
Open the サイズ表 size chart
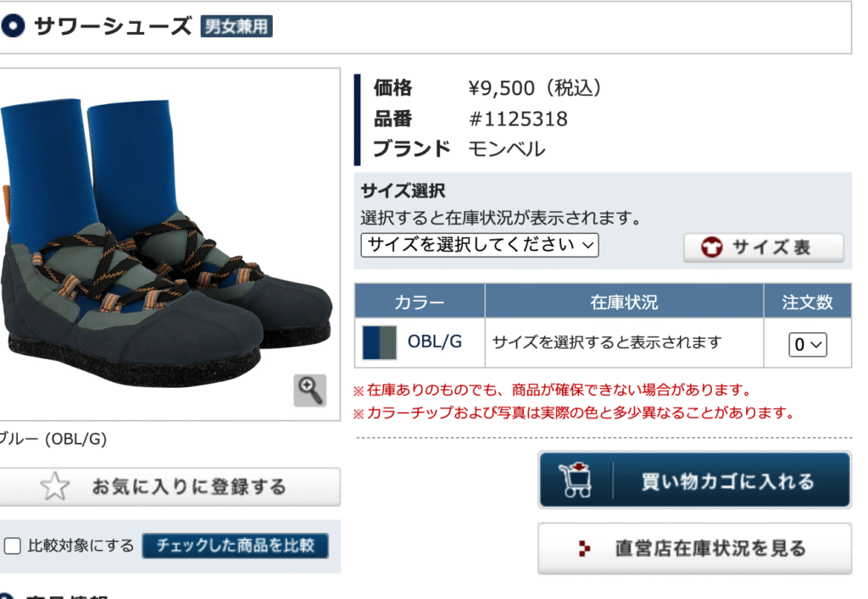[x=764, y=247]
